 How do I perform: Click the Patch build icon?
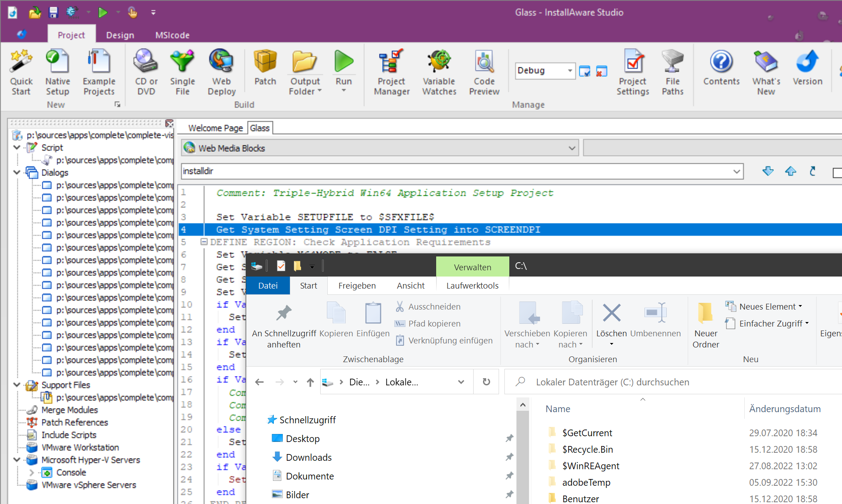pyautogui.click(x=265, y=68)
